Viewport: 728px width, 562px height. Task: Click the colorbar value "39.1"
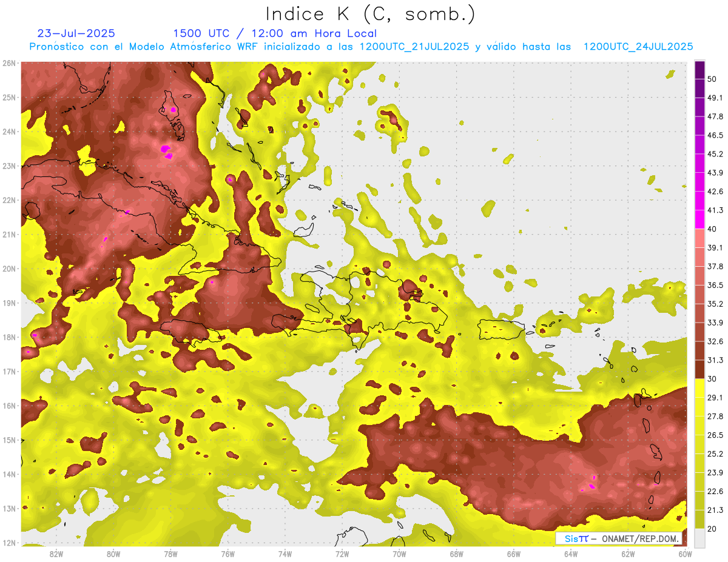[x=714, y=247]
